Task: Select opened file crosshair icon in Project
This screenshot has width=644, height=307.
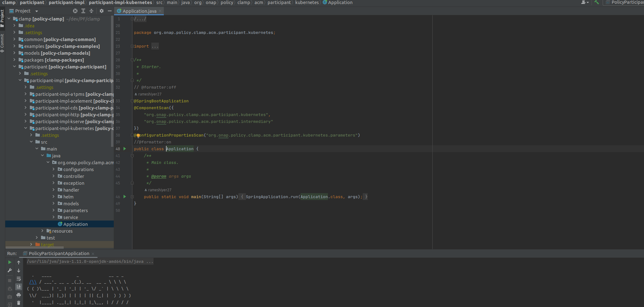Action: 75,11
